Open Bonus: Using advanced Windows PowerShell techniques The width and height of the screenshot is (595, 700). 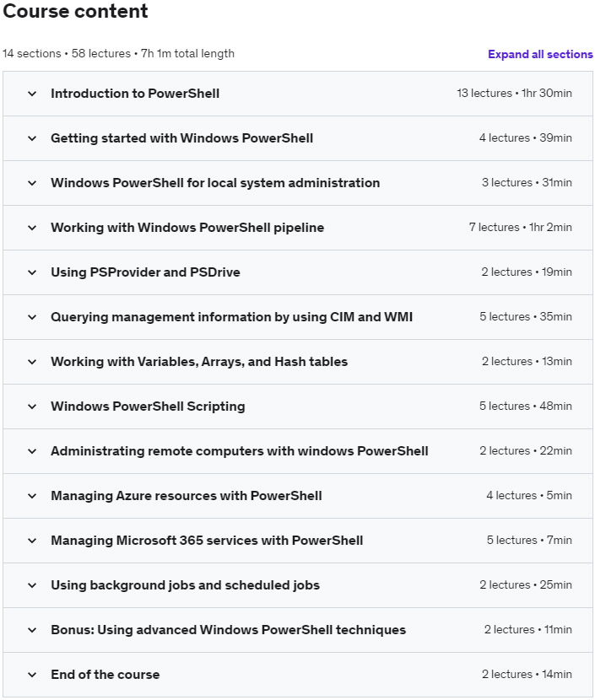228,630
